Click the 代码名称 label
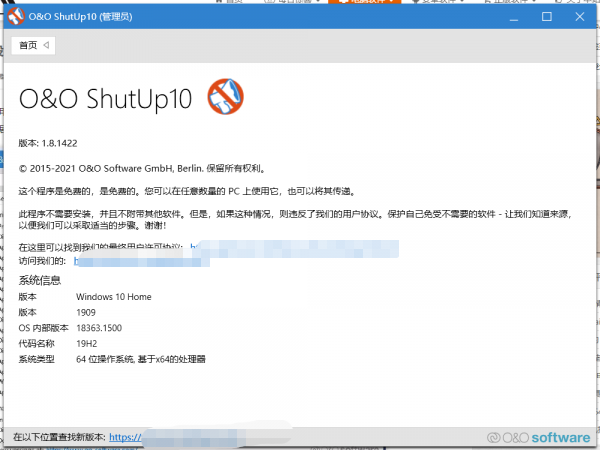Image resolution: width=600 pixels, height=450 pixels. point(37,344)
